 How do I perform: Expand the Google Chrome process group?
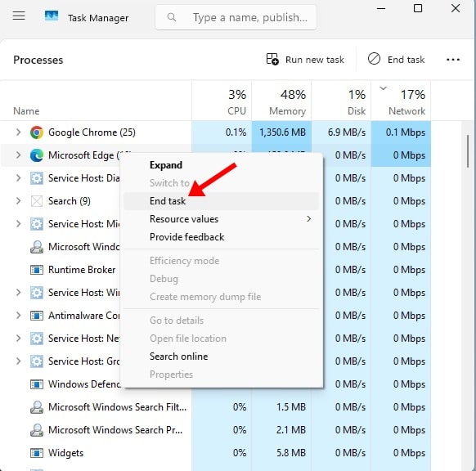(x=18, y=132)
